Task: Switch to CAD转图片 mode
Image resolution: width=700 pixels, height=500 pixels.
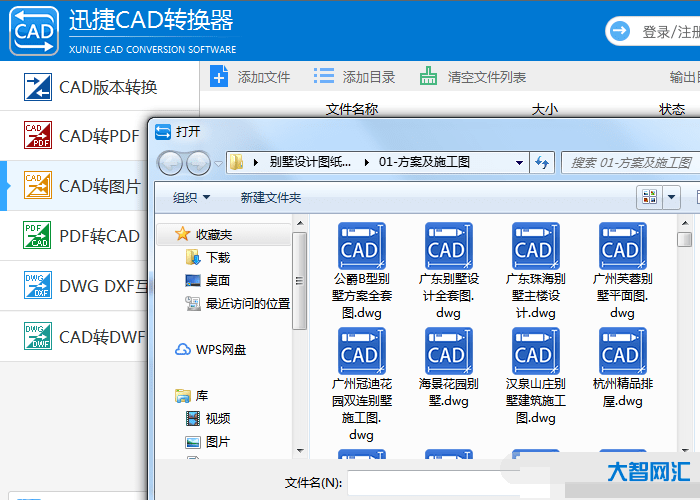Action: [x=38, y=186]
